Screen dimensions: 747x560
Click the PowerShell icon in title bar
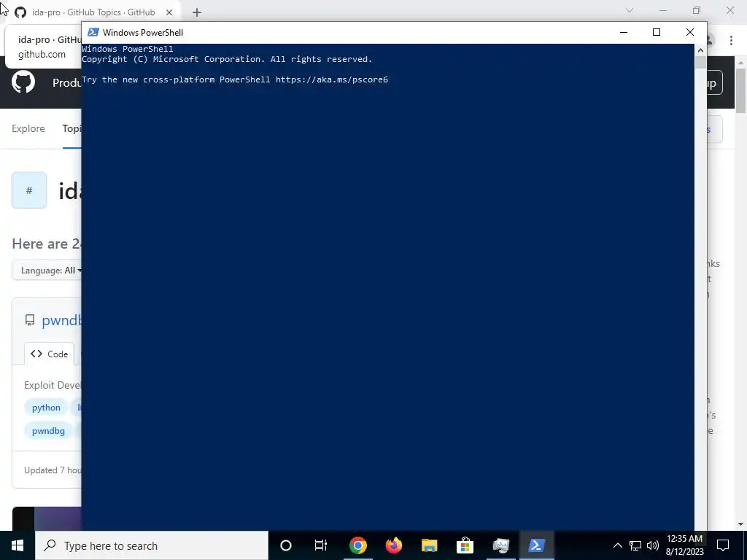[93, 32]
